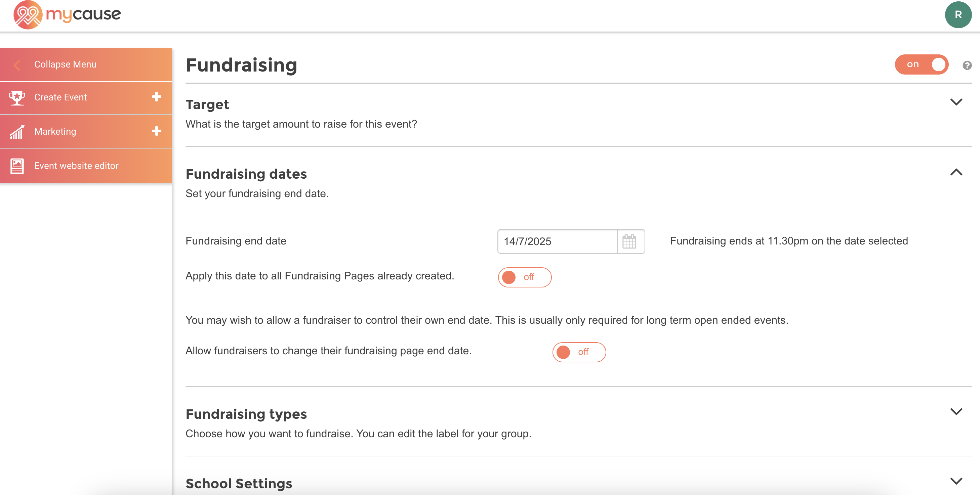Click the Event website editor image icon
The image size is (980, 495).
pos(17,166)
